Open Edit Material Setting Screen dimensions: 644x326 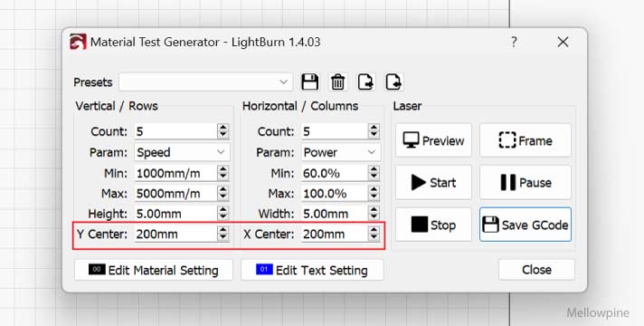pyautogui.click(x=154, y=270)
